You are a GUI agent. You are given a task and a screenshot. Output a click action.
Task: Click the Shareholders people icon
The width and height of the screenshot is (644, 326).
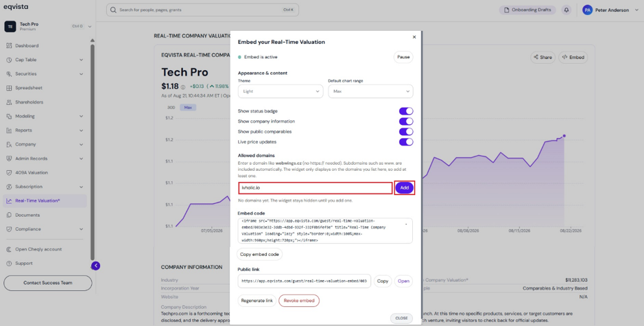click(x=9, y=102)
